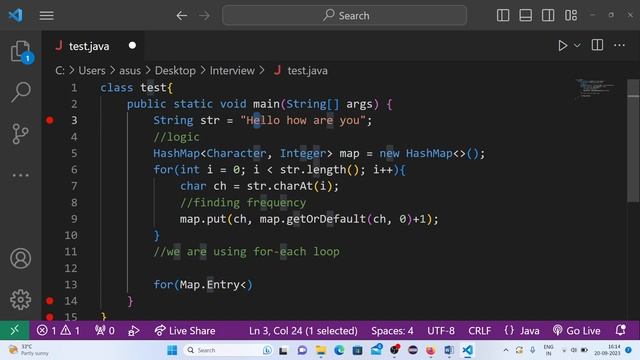Click Go Live server button
640x360 pixels.
click(576, 331)
